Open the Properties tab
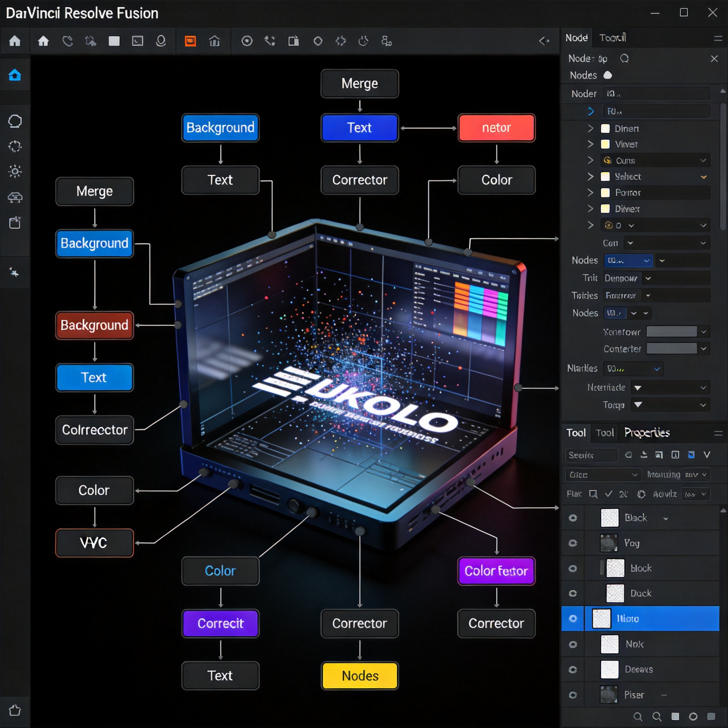The width and height of the screenshot is (728, 728). (x=647, y=433)
